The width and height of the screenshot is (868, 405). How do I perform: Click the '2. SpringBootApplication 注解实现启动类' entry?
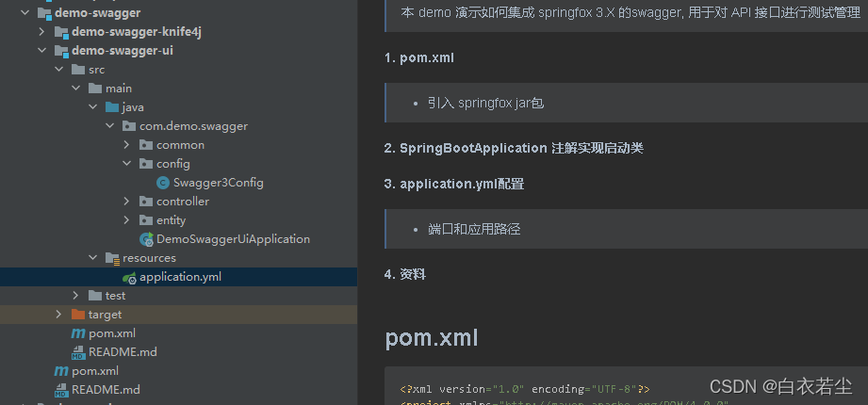[x=514, y=148]
